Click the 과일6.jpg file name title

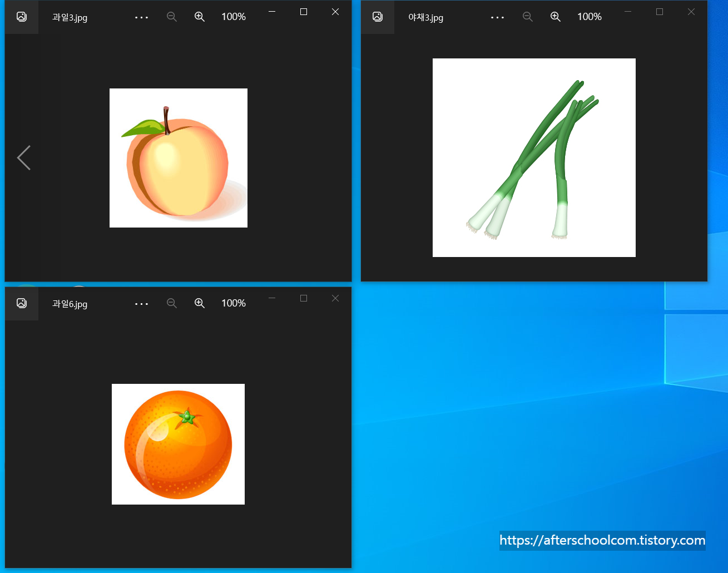pyautogui.click(x=70, y=304)
